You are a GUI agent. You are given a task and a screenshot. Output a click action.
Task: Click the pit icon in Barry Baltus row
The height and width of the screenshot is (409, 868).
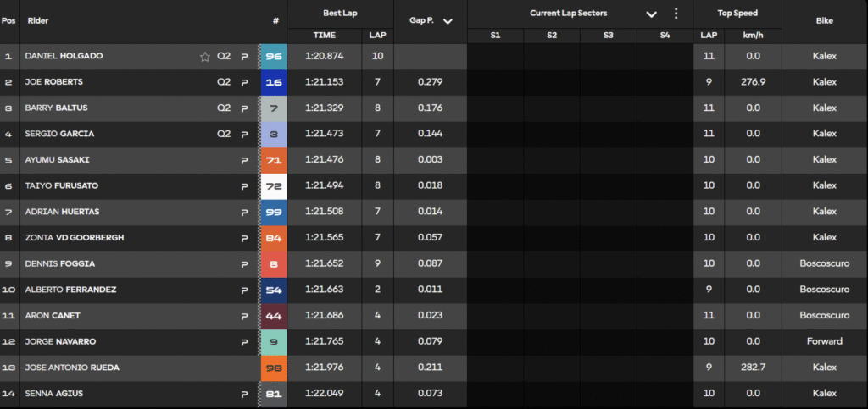(245, 108)
